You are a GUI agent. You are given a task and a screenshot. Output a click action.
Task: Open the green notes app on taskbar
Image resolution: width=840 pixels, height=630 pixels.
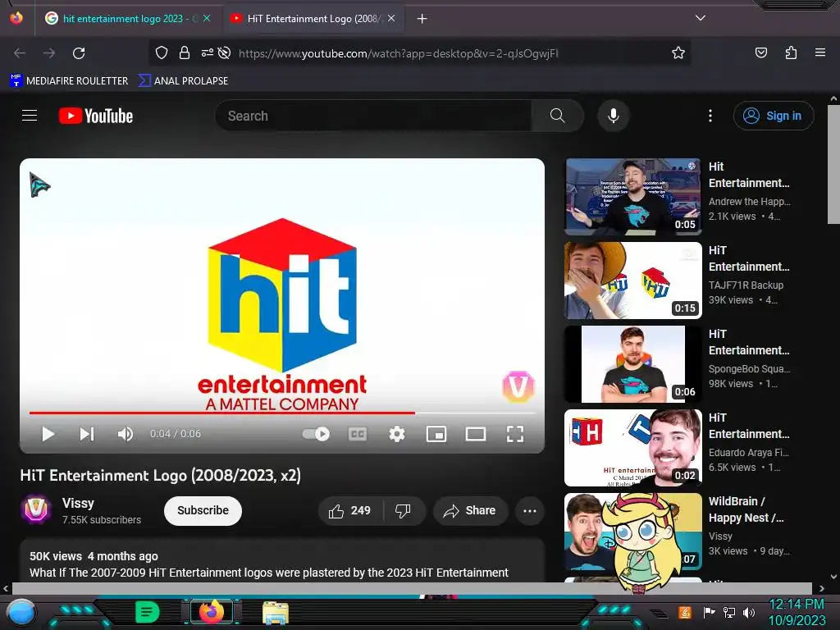pyautogui.click(x=148, y=612)
